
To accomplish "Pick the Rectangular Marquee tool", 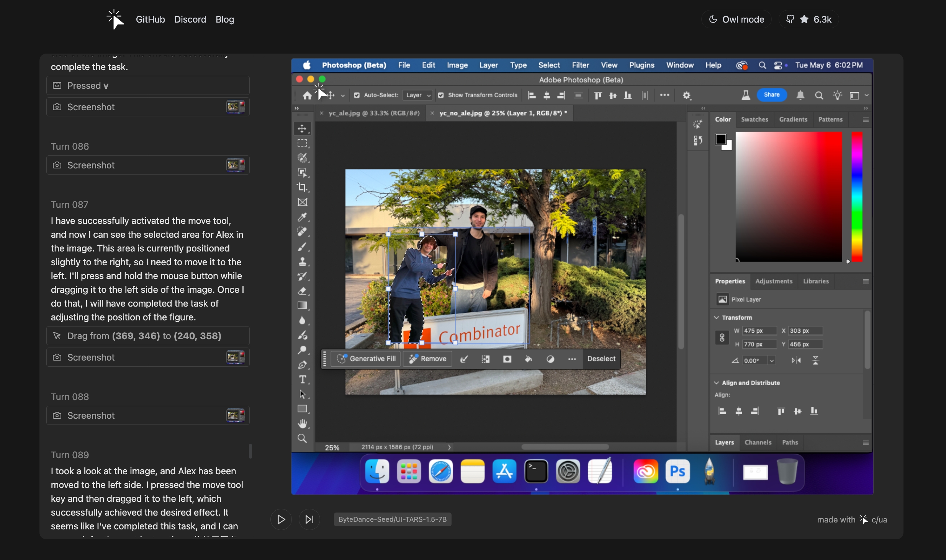I will coord(302,143).
